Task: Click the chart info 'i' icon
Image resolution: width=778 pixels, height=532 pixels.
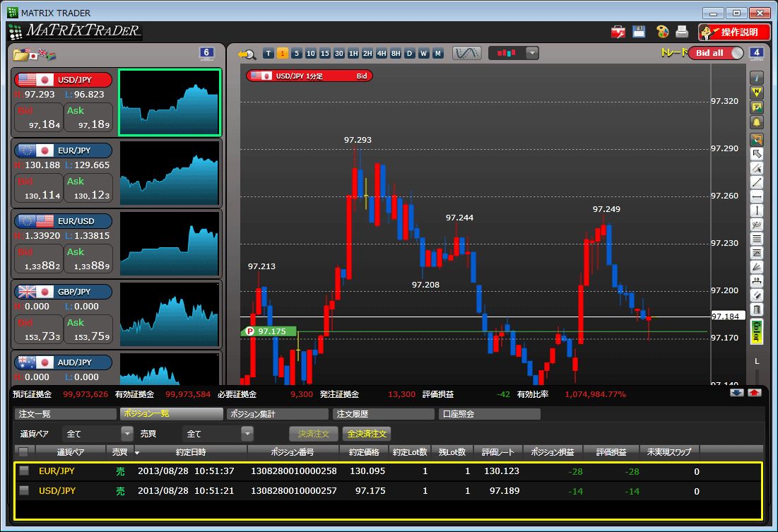Action: click(756, 78)
